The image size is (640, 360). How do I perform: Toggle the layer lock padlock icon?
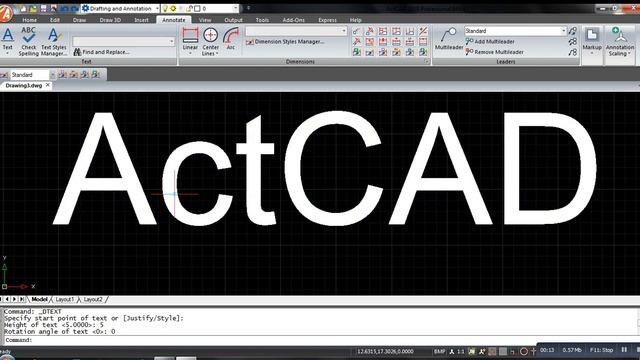click(x=190, y=9)
